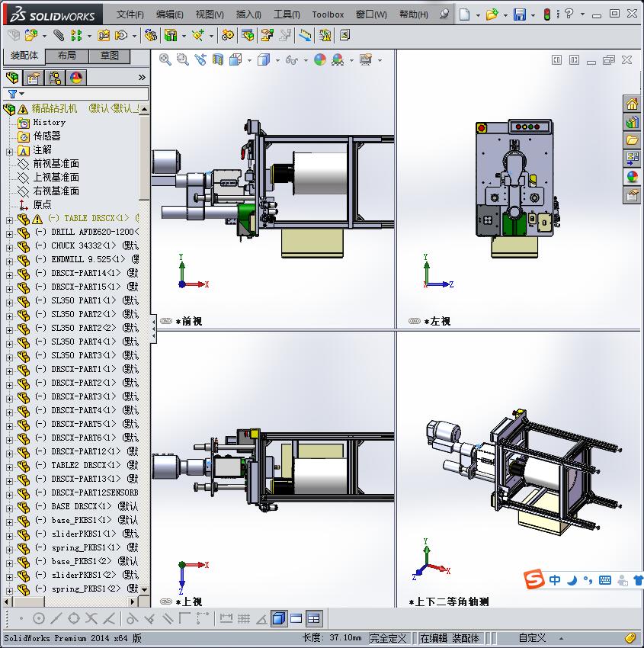Click the Mate paperclip icon
Screen dimensions: 644x648
coord(59,36)
